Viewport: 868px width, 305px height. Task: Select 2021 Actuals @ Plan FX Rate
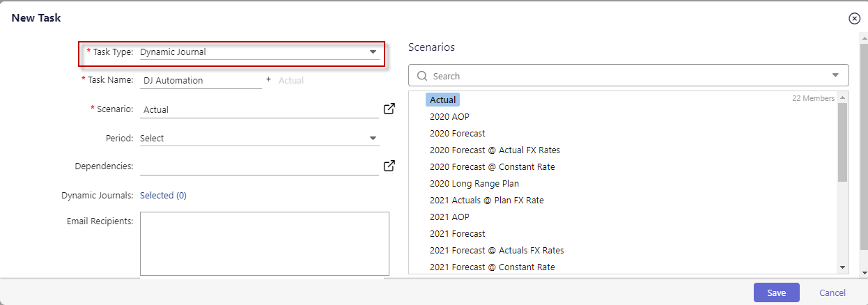click(x=487, y=200)
